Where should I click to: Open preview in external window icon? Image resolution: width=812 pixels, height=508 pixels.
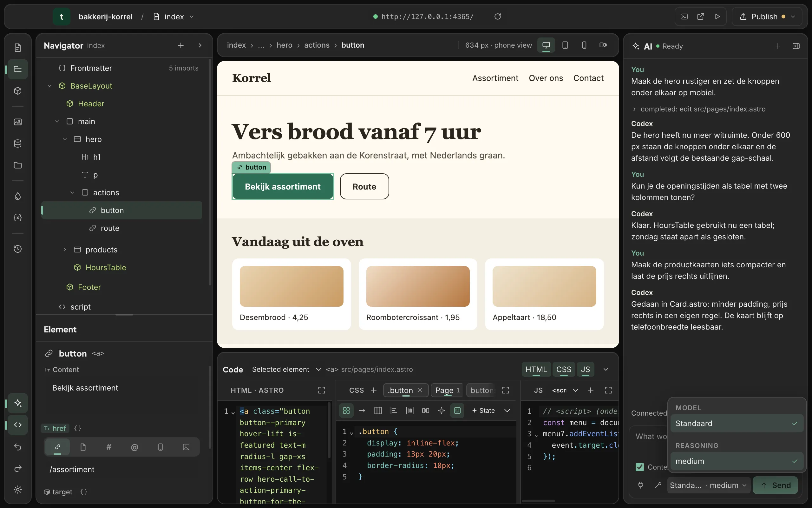pos(701,17)
